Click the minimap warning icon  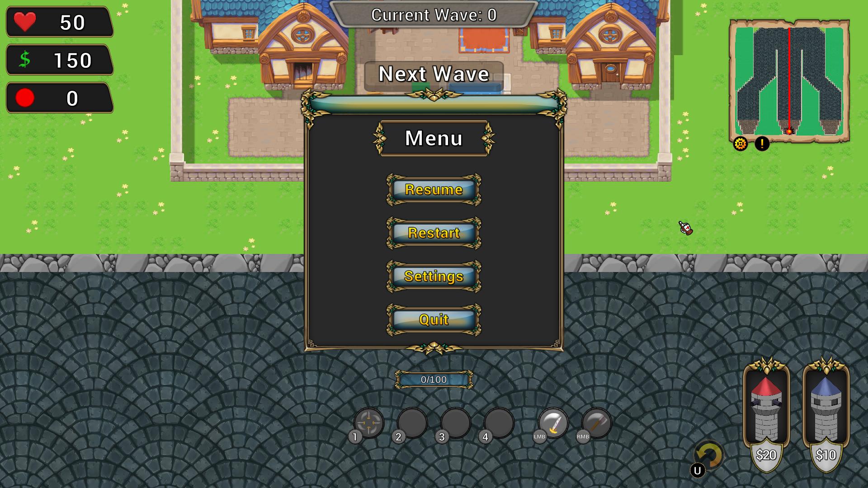763,143
